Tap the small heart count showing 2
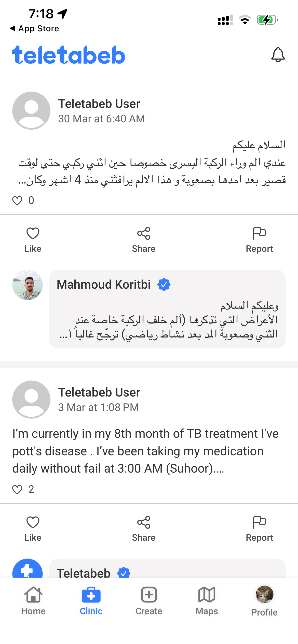 click(x=23, y=489)
